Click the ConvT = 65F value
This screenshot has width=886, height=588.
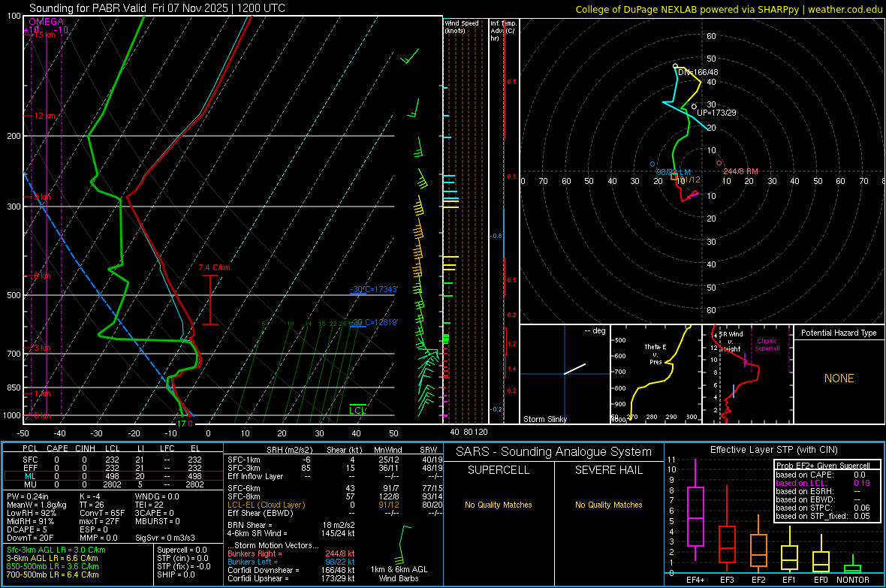tap(102, 513)
